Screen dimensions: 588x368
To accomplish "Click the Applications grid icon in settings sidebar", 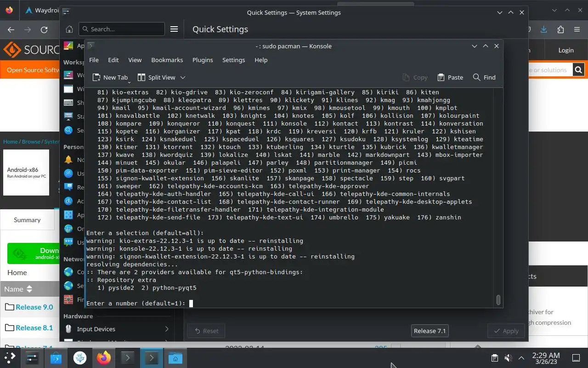I will point(68,215).
